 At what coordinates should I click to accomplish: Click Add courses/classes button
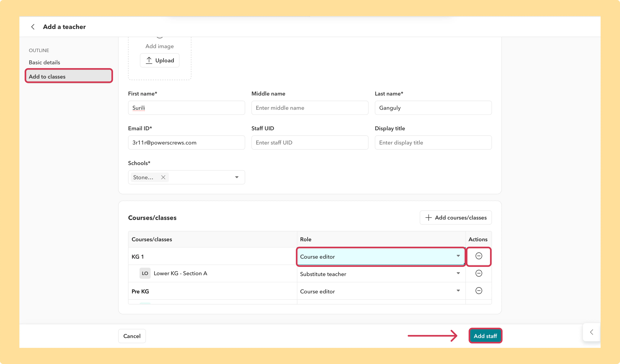click(x=456, y=217)
